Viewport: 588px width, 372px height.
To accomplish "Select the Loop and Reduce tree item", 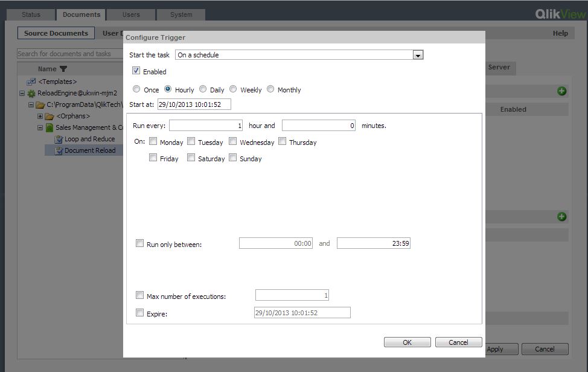I will [x=89, y=139].
